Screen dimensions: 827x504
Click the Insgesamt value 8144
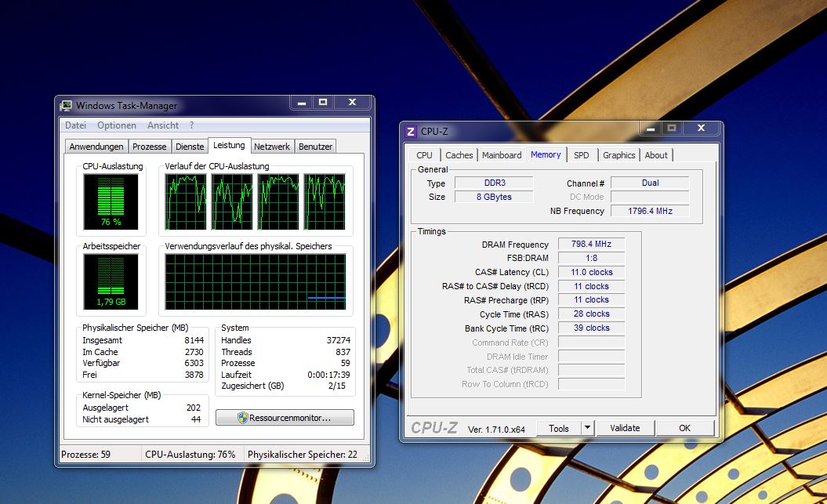(x=194, y=340)
